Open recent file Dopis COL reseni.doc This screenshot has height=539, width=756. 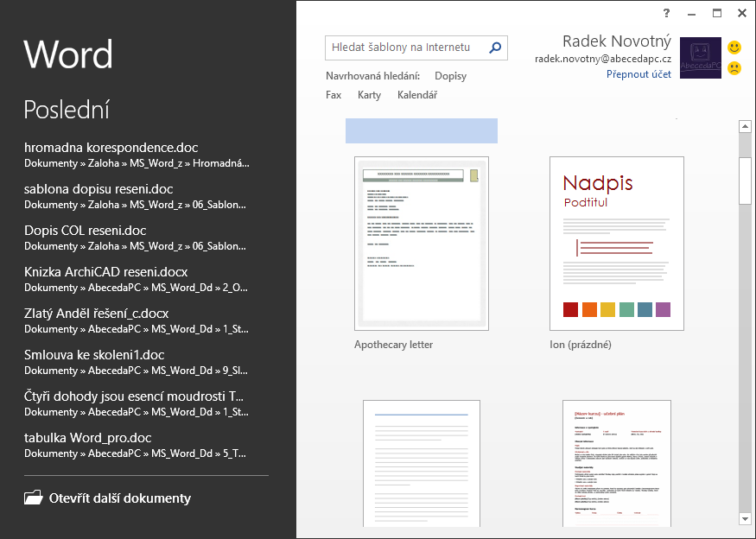click(x=135, y=238)
